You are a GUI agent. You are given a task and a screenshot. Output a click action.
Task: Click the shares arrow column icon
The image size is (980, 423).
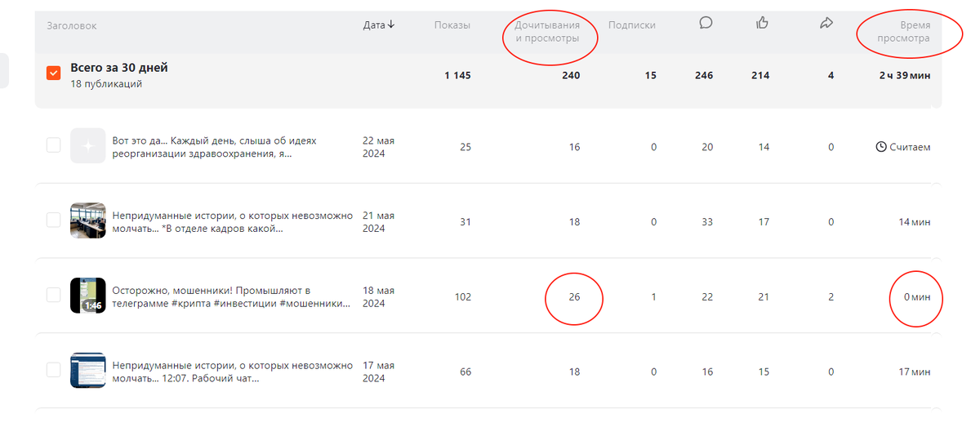(826, 24)
